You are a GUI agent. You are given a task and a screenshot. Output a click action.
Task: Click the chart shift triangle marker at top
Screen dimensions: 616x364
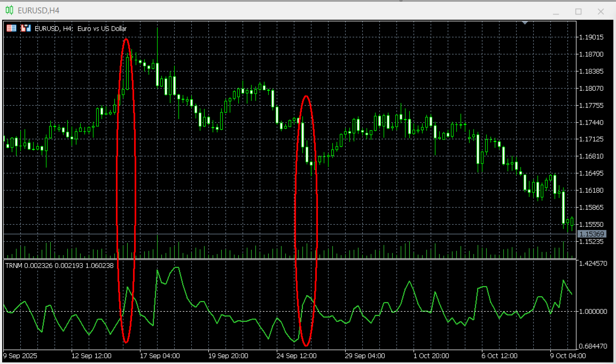click(x=525, y=23)
